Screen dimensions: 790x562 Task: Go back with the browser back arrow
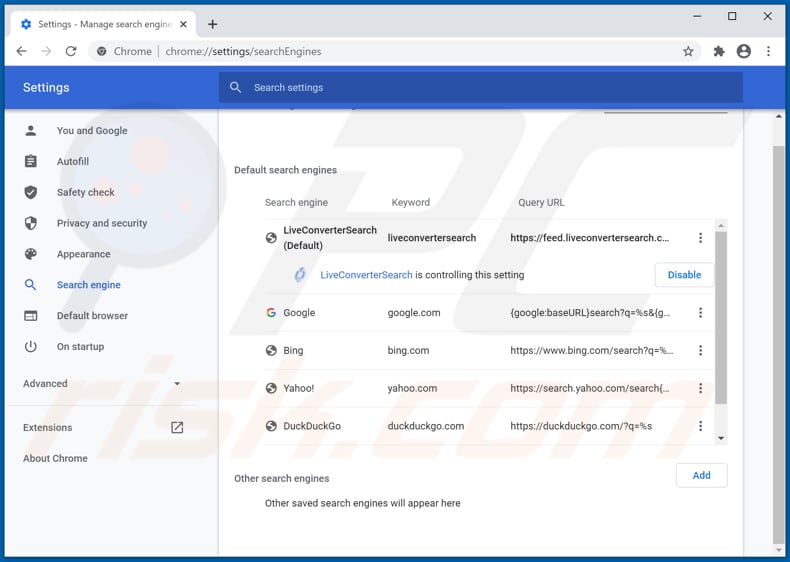[22, 51]
